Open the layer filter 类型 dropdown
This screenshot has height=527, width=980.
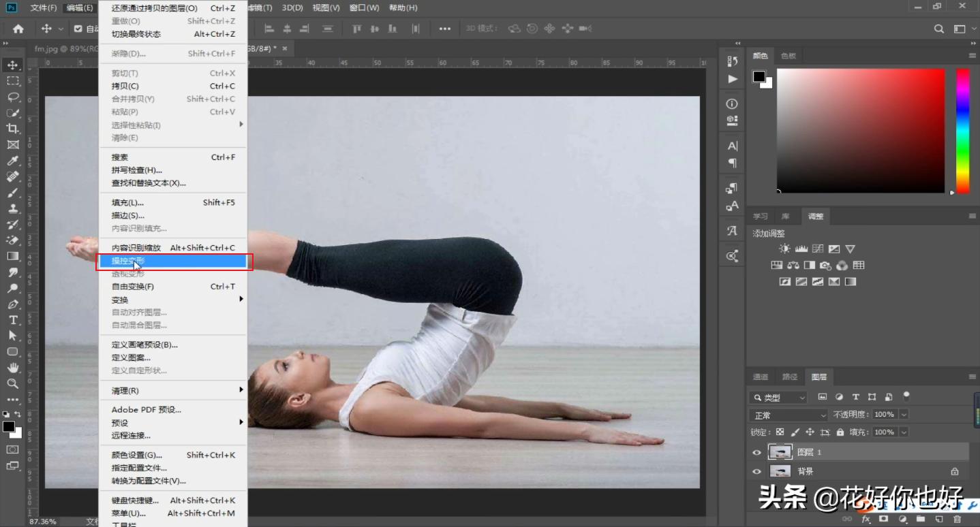click(x=778, y=397)
